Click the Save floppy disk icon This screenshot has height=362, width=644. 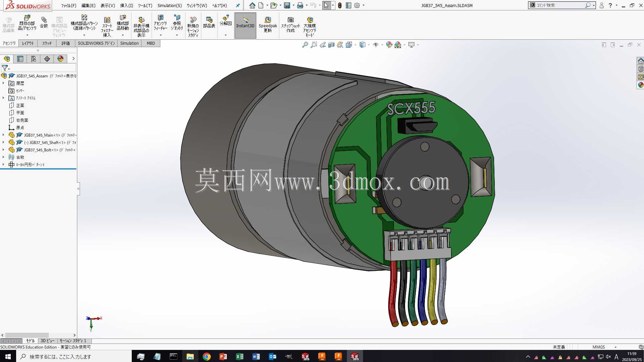(287, 5)
